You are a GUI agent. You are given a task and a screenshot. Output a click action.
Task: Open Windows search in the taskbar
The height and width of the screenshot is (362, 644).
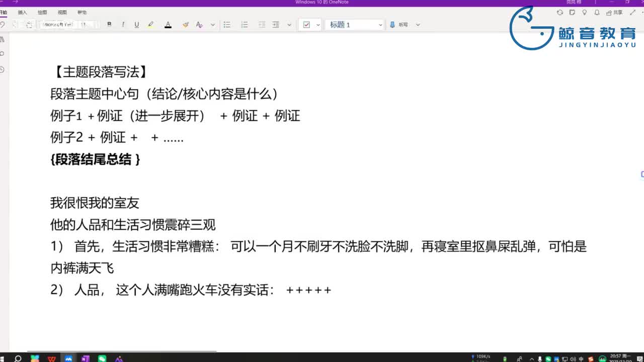click(x=18, y=358)
